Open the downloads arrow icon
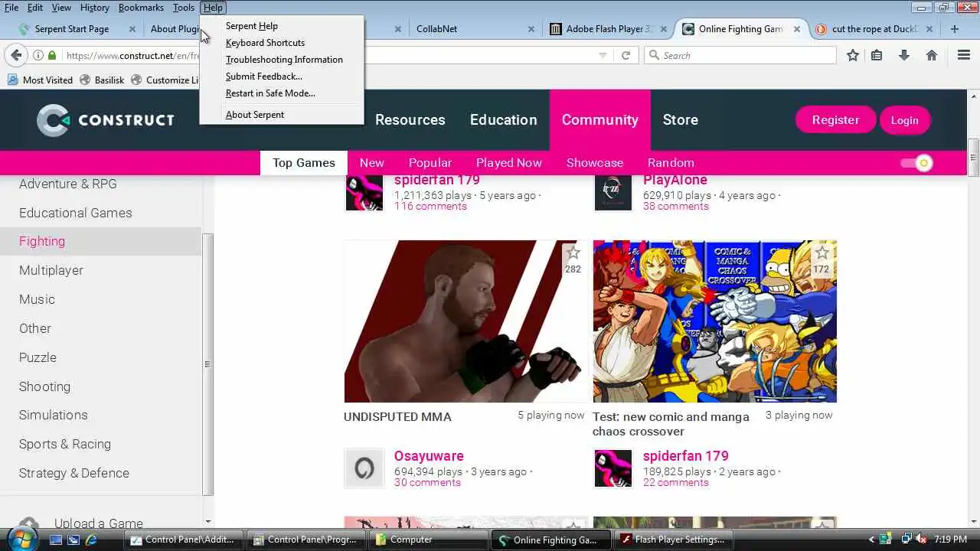This screenshot has height=551, width=980. [904, 55]
